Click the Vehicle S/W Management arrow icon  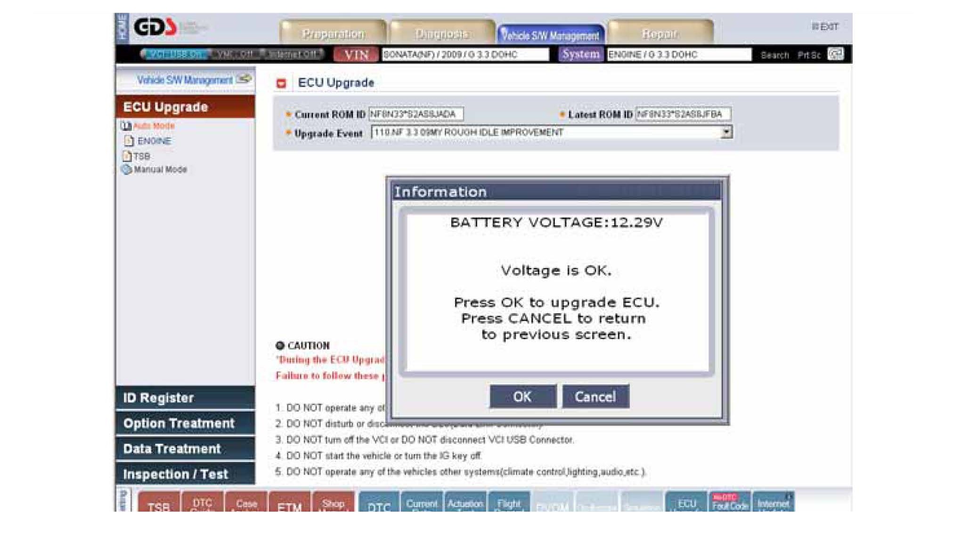244,79
